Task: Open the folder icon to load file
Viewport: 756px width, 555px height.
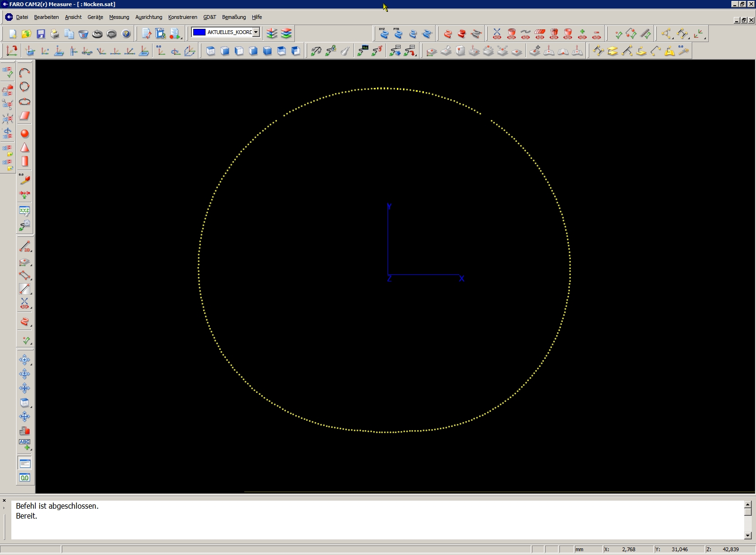Action: click(x=26, y=34)
